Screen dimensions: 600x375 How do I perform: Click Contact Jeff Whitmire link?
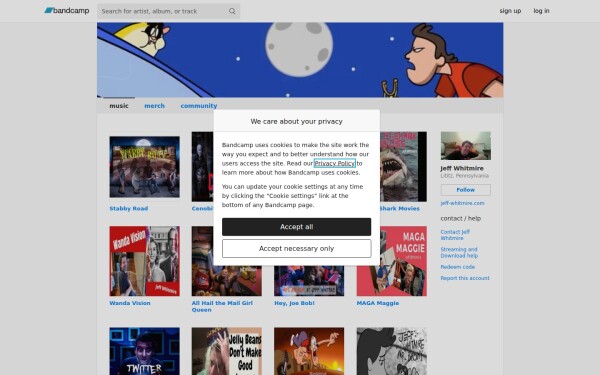455,235
